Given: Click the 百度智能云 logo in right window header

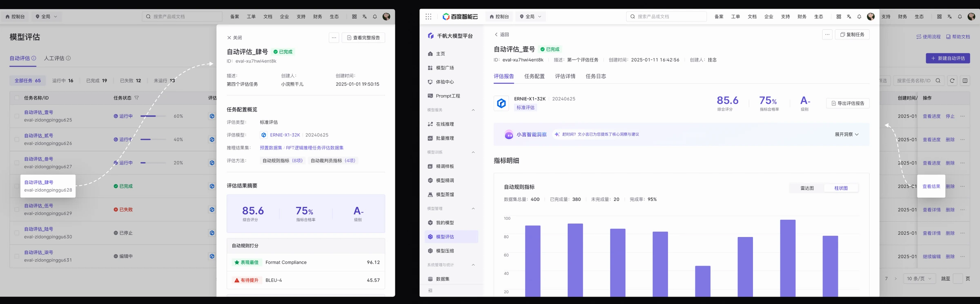Looking at the screenshot, I should 460,17.
